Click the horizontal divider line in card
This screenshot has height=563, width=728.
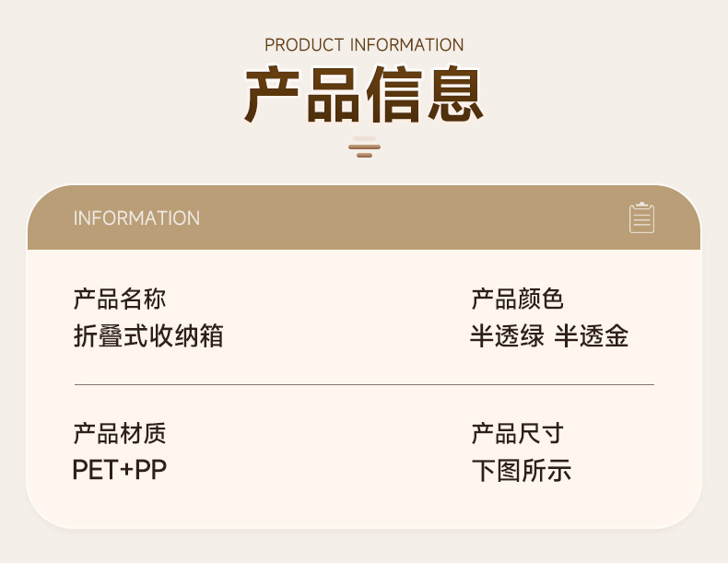365,385
